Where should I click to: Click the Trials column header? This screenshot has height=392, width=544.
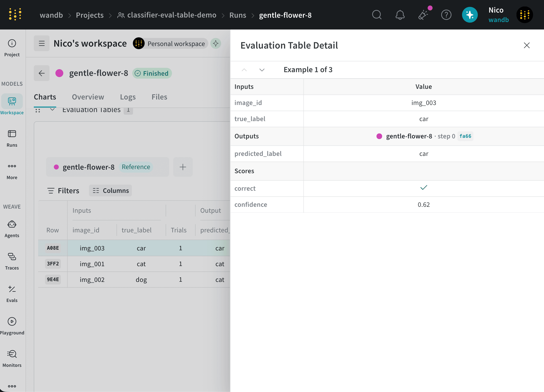click(x=179, y=230)
